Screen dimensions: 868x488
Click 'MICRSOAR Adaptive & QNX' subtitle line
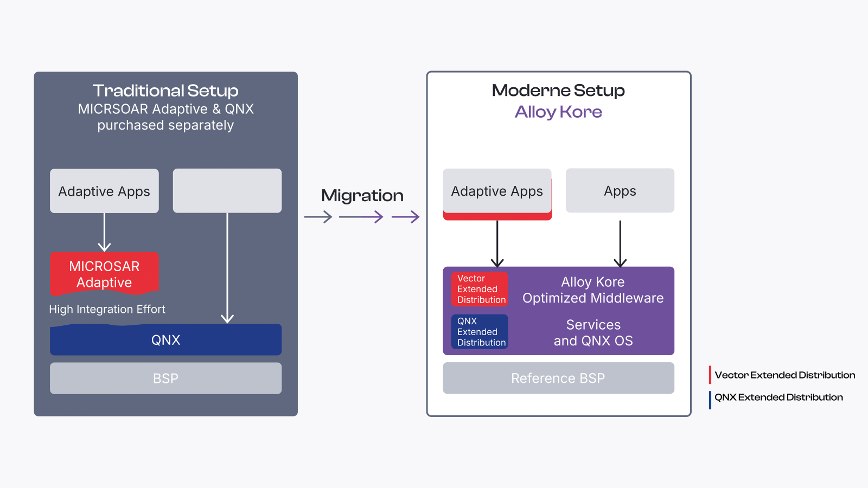[165, 109]
